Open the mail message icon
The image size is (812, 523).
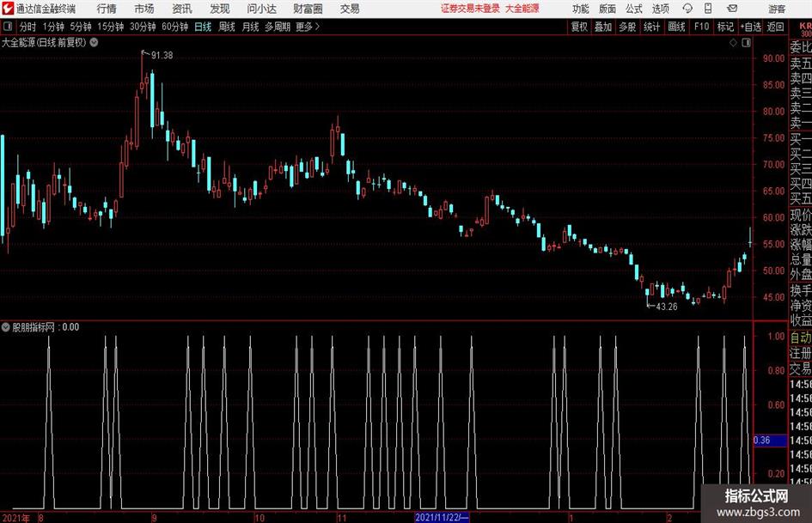point(732,9)
